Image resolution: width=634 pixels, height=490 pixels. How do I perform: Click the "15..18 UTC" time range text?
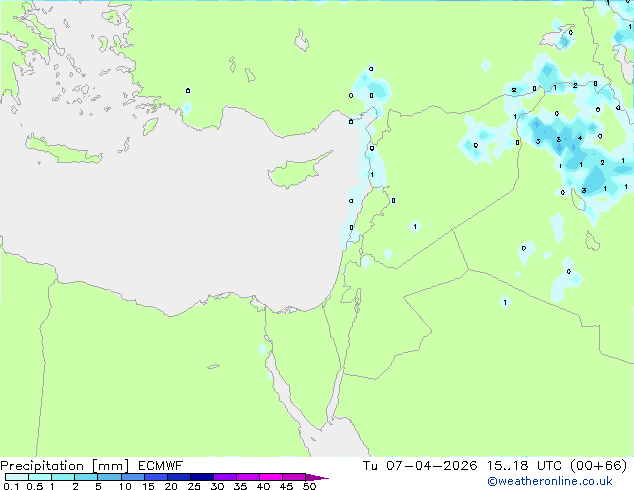coord(525,466)
